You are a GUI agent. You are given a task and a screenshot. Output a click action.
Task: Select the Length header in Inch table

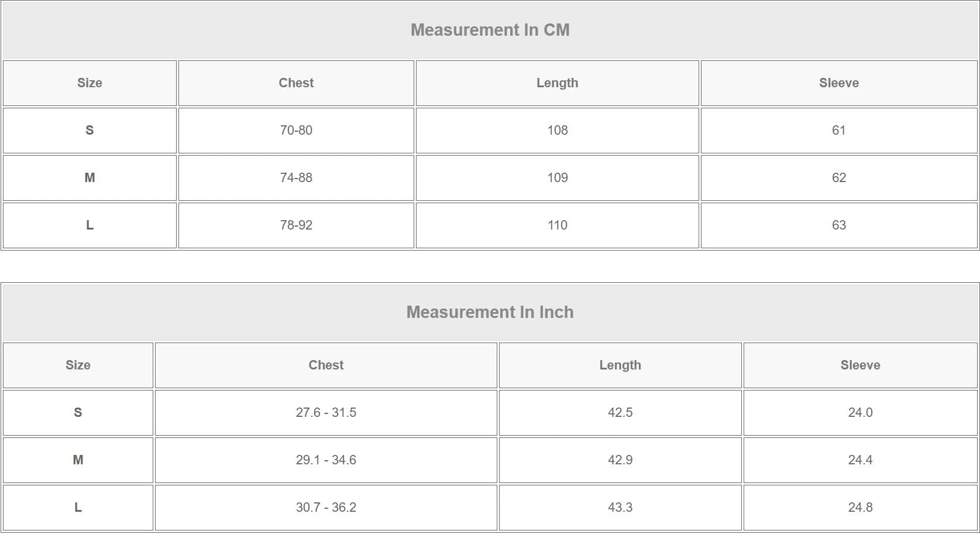620,365
